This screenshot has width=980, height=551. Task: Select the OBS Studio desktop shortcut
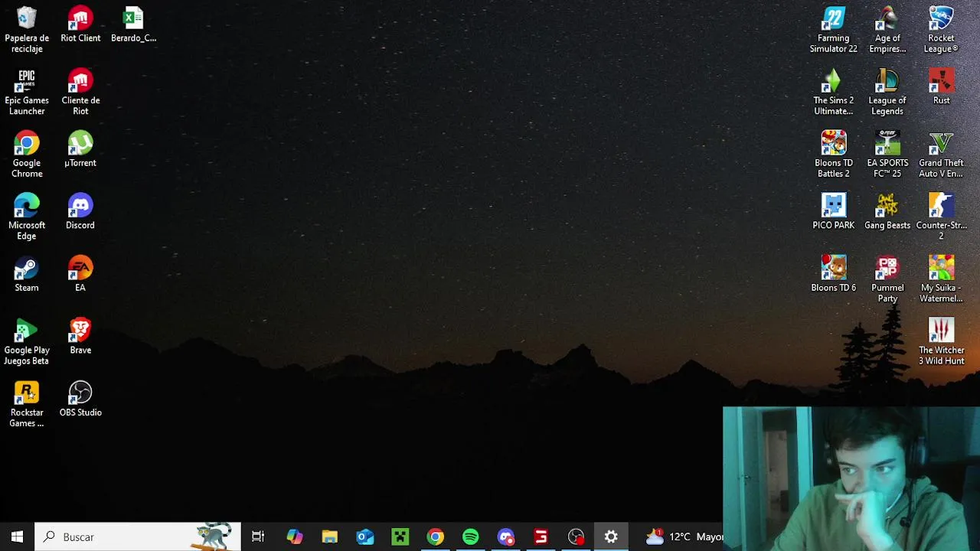tap(80, 399)
